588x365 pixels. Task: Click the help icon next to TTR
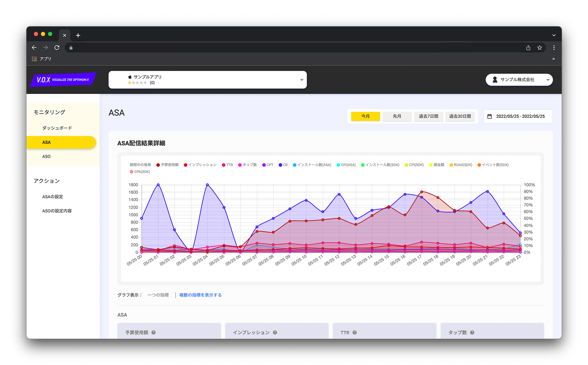tap(355, 333)
